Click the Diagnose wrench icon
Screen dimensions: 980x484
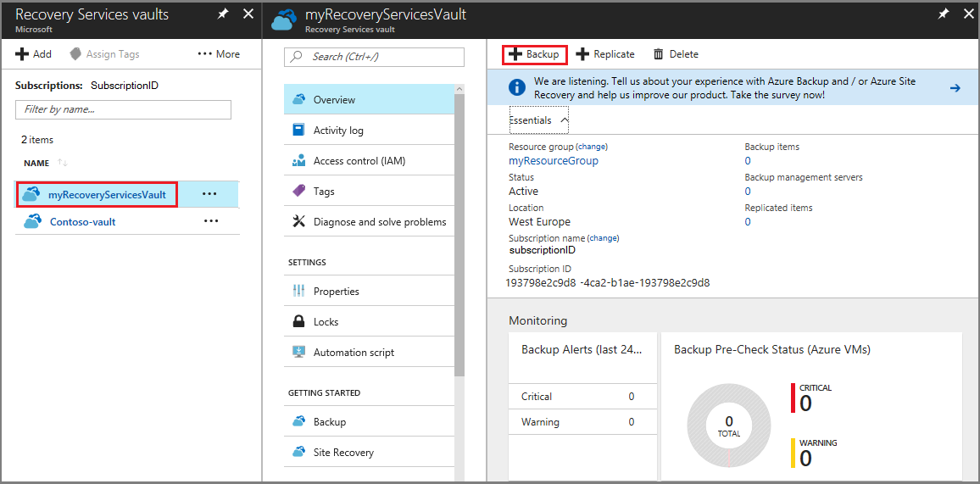click(298, 222)
